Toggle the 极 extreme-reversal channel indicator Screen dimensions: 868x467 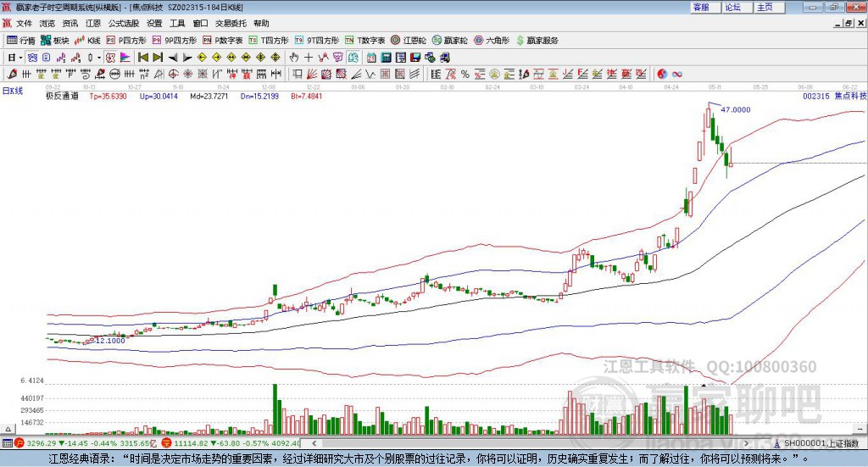click(111, 58)
